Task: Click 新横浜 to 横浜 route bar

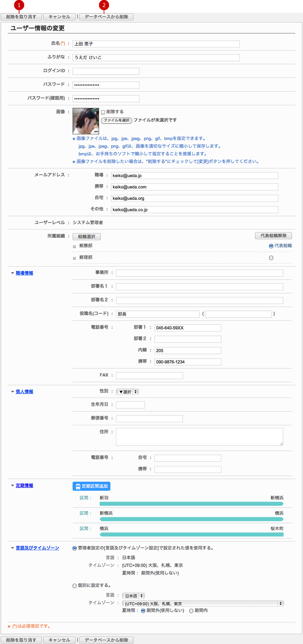Action: click(x=191, y=519)
